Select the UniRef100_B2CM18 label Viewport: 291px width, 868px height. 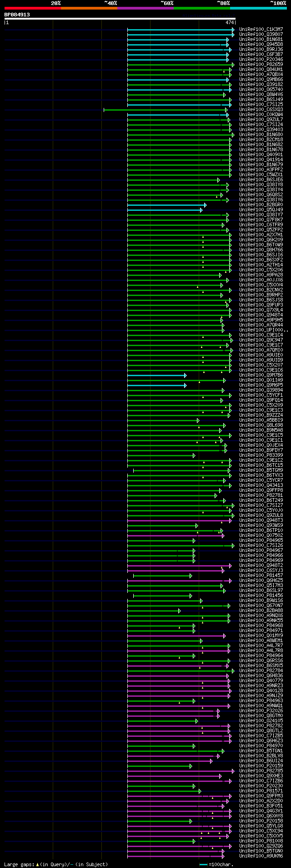[261, 139]
